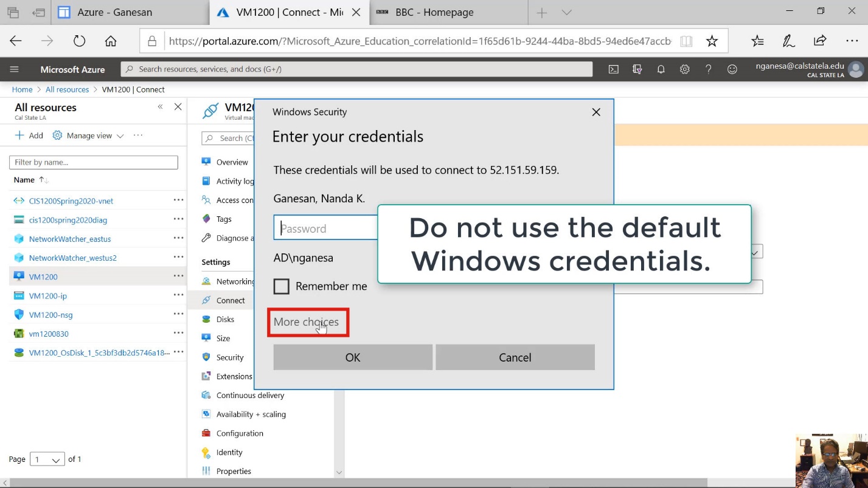
Task: Click the directory and subscription filter icon
Action: tap(637, 69)
